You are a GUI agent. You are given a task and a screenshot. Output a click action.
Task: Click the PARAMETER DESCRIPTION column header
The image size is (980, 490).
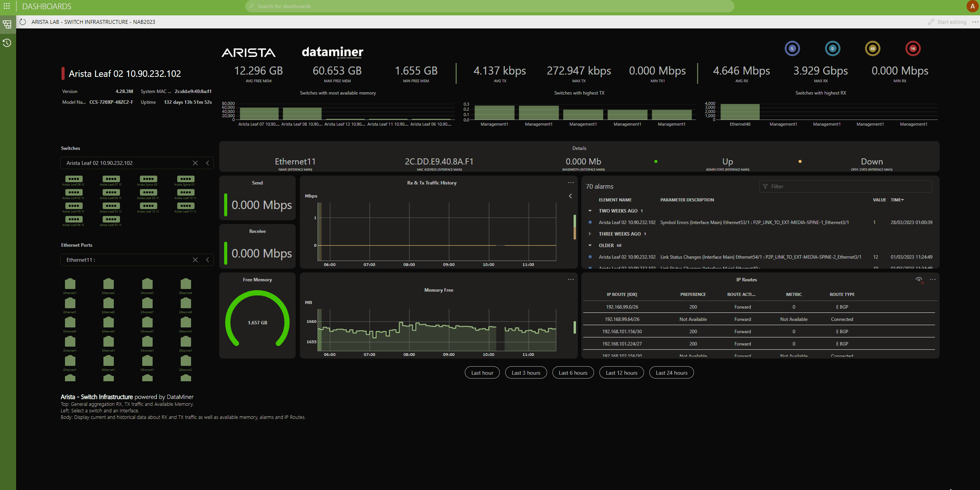coord(687,200)
